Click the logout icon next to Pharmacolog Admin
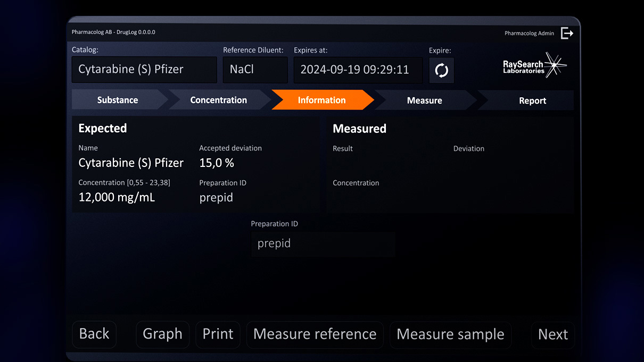Screen dimensions: 644x362 coord(567,33)
